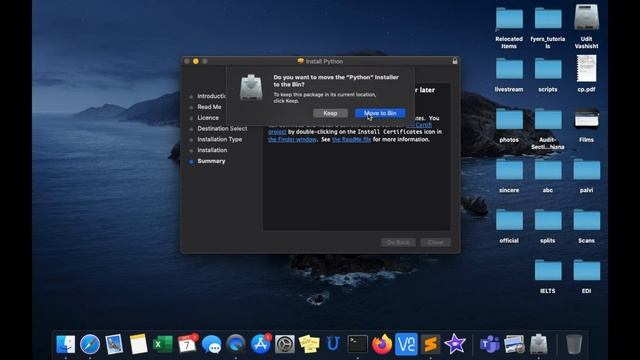The height and width of the screenshot is (360, 640).
Task: Click the installer package icon in the dialog
Action: [251, 87]
